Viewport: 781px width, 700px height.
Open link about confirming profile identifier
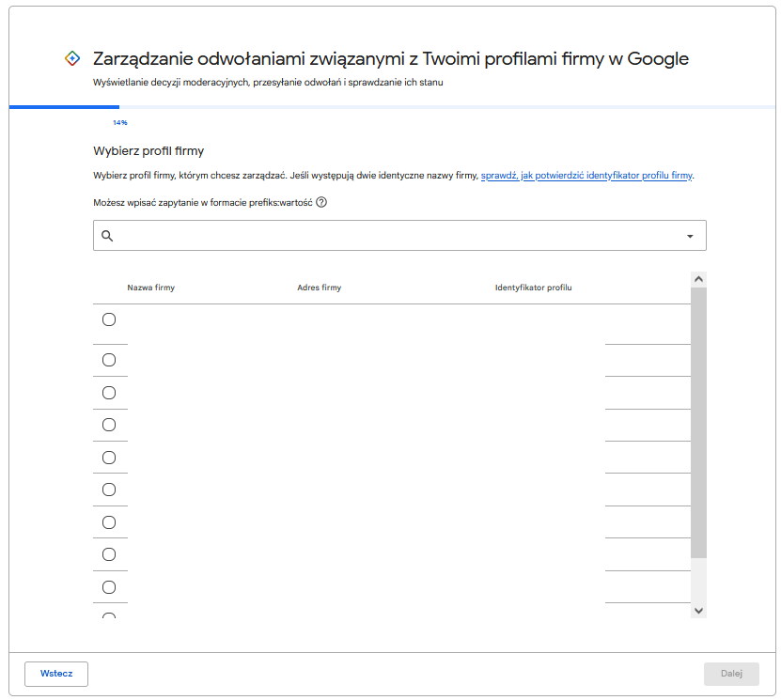(x=586, y=176)
